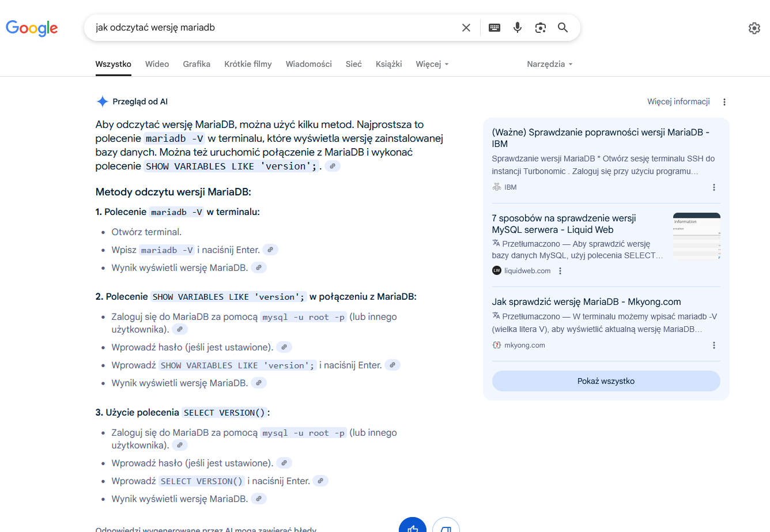Open three-dot menu for IBM result
This screenshot has height=532, width=770.
(714, 187)
